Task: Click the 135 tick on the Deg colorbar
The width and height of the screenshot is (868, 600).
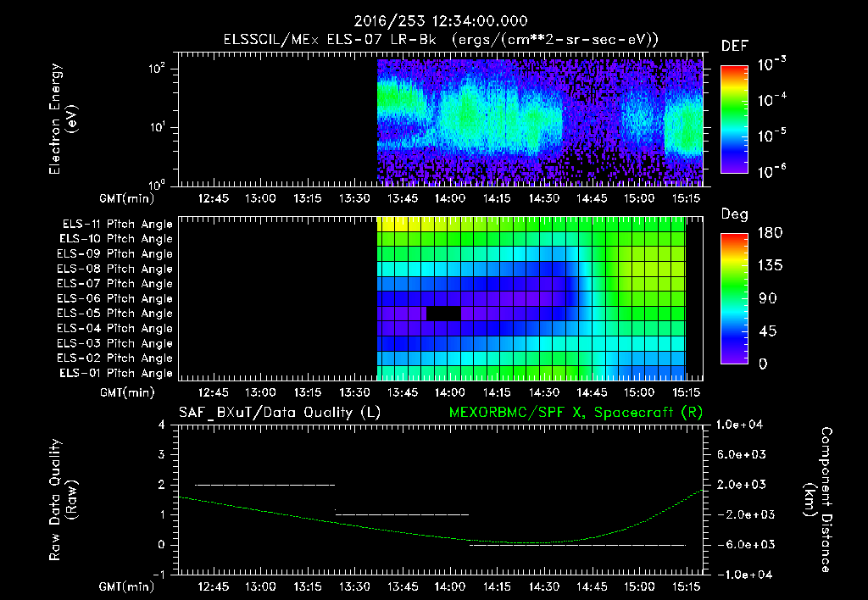Action: coord(770,266)
